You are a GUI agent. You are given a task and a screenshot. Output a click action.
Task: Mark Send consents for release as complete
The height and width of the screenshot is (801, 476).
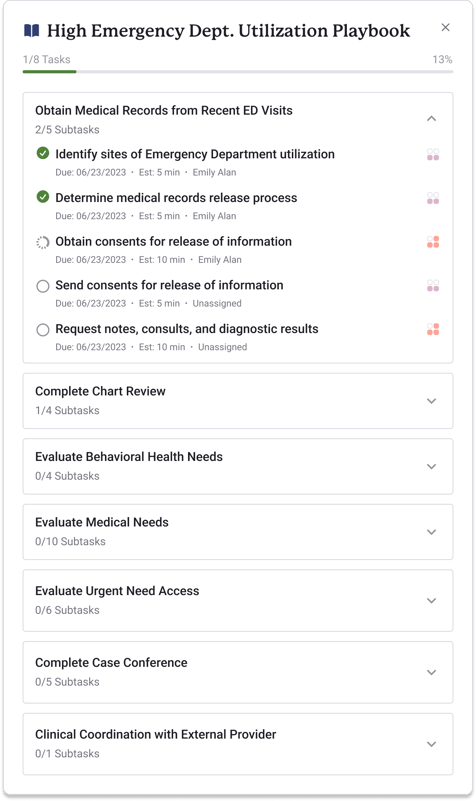(x=43, y=286)
